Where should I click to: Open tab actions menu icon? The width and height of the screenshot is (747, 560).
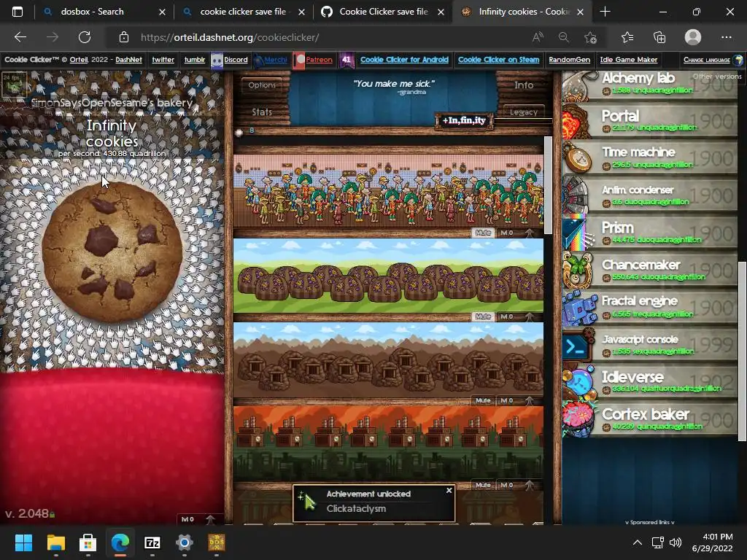tap(18, 12)
